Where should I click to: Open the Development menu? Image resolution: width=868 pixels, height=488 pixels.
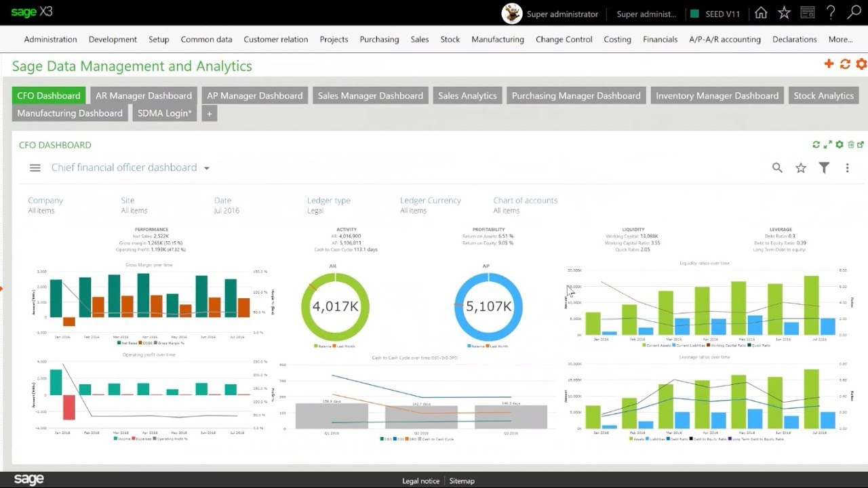[x=113, y=39]
